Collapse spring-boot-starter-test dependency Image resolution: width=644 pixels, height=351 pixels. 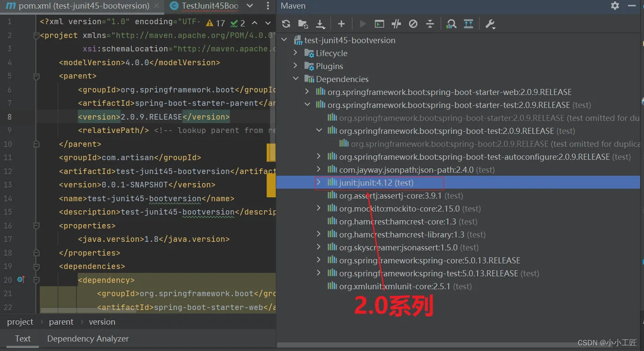click(x=307, y=105)
